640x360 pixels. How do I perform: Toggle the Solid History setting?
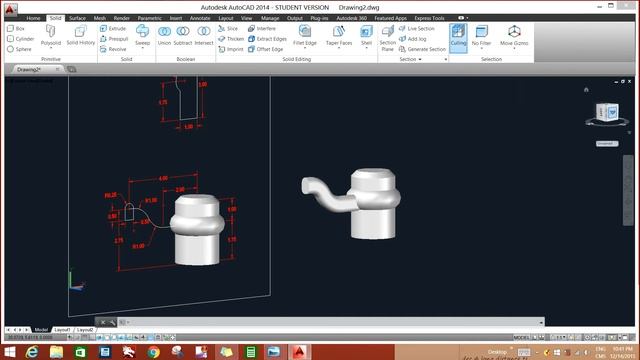pos(80,35)
